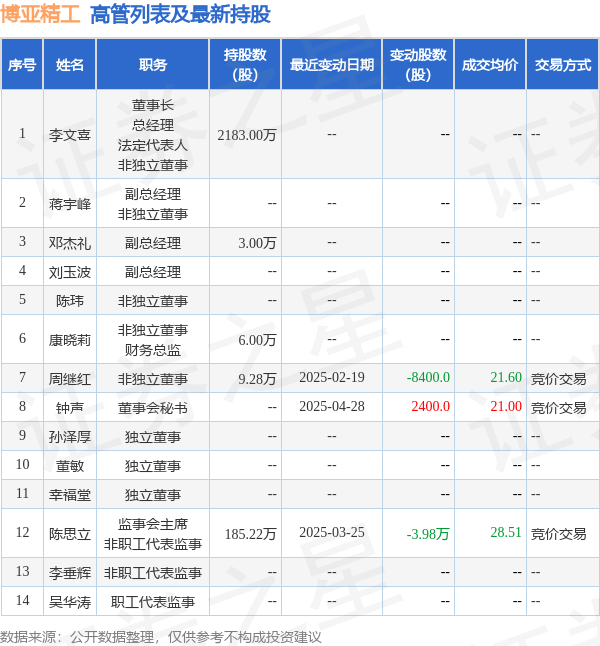Click the change value -8400.0
This screenshot has height=646, width=600.
(428, 377)
